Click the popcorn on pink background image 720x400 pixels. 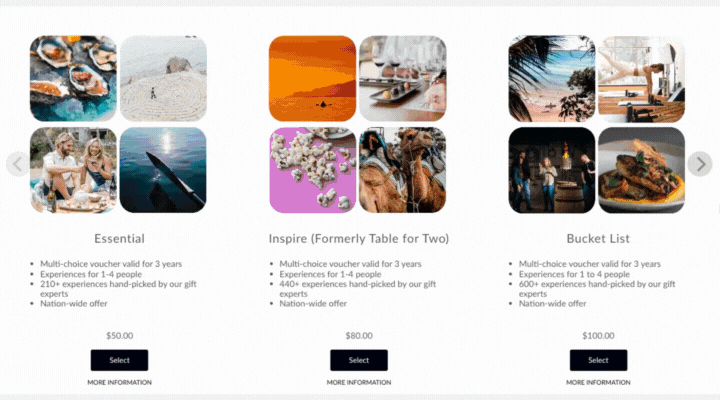[312, 170]
